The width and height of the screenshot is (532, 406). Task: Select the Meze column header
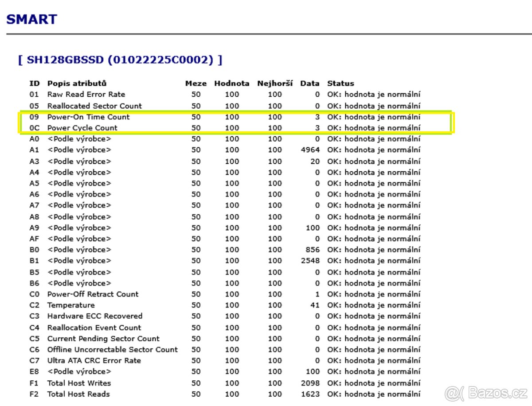click(196, 83)
